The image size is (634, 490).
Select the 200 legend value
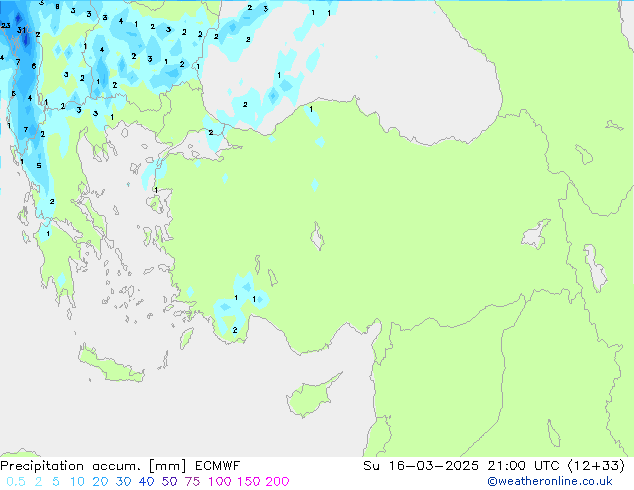(277, 482)
